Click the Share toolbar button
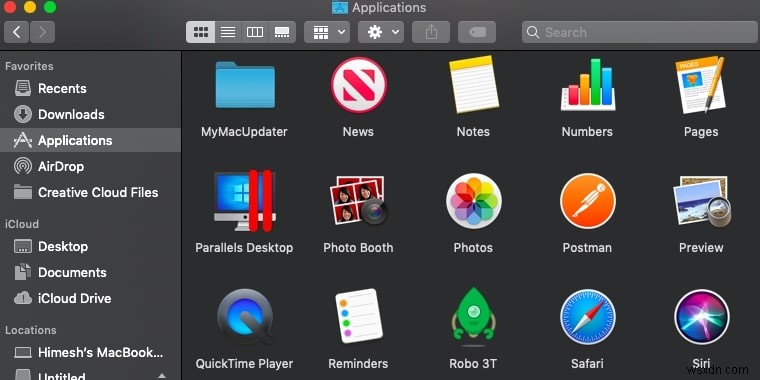 click(x=431, y=32)
